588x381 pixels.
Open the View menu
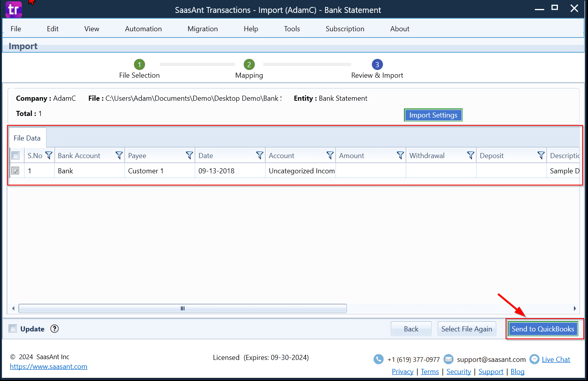pyautogui.click(x=92, y=29)
